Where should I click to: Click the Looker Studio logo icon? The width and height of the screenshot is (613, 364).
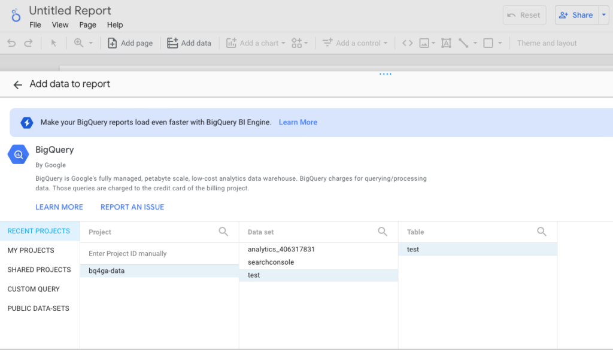(16, 15)
